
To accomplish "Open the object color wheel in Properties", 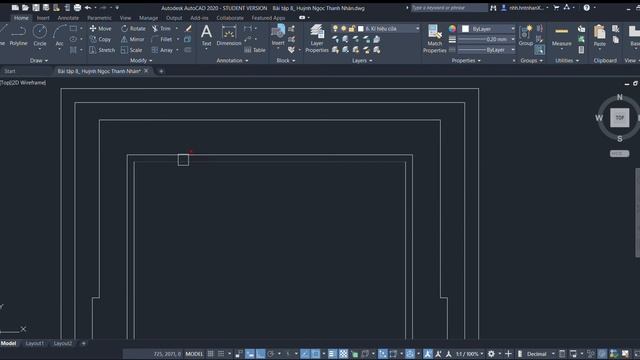I will click(452, 29).
